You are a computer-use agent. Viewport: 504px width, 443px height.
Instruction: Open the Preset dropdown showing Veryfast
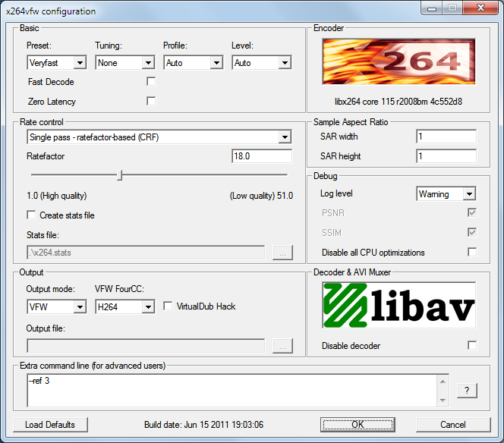pos(57,63)
